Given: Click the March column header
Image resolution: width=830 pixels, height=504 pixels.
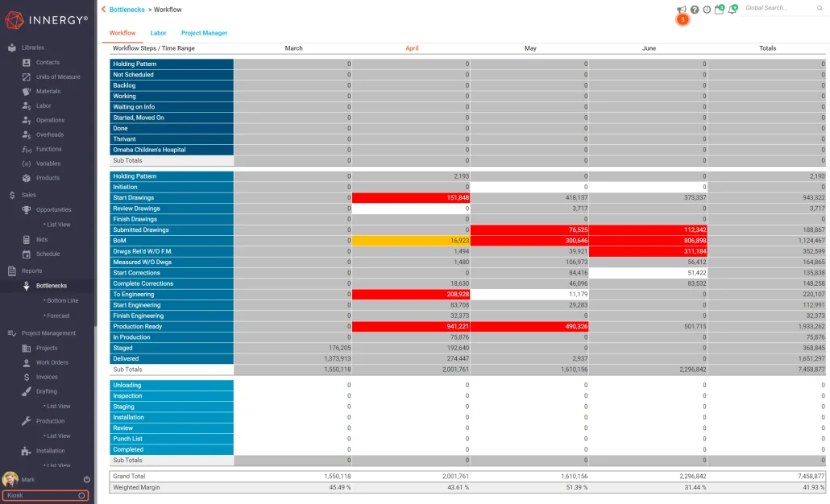Looking at the screenshot, I should pos(294,48).
